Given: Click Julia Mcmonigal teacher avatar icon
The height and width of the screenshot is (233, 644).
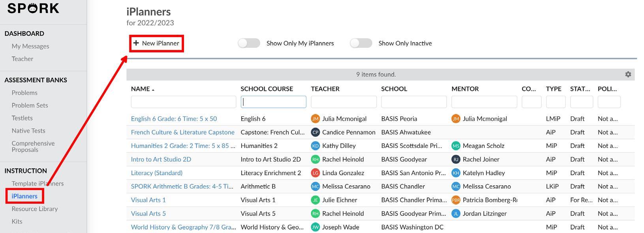Looking at the screenshot, I should [315, 119].
